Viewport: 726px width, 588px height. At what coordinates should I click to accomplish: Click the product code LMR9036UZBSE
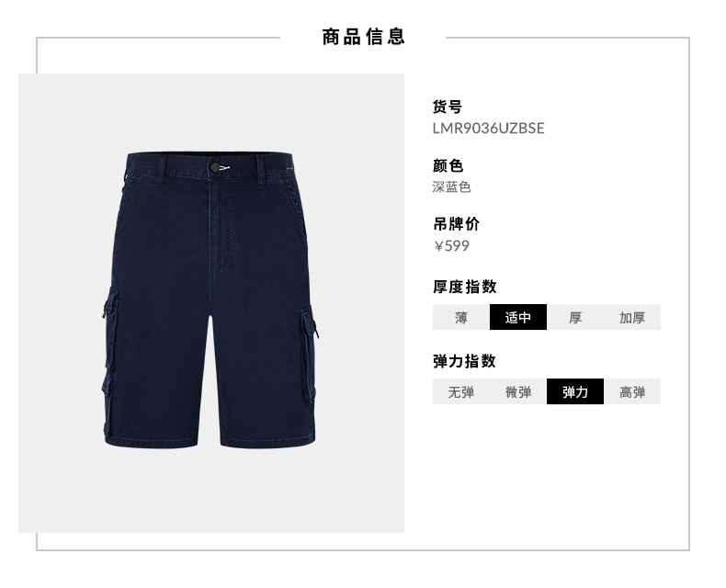click(488, 129)
